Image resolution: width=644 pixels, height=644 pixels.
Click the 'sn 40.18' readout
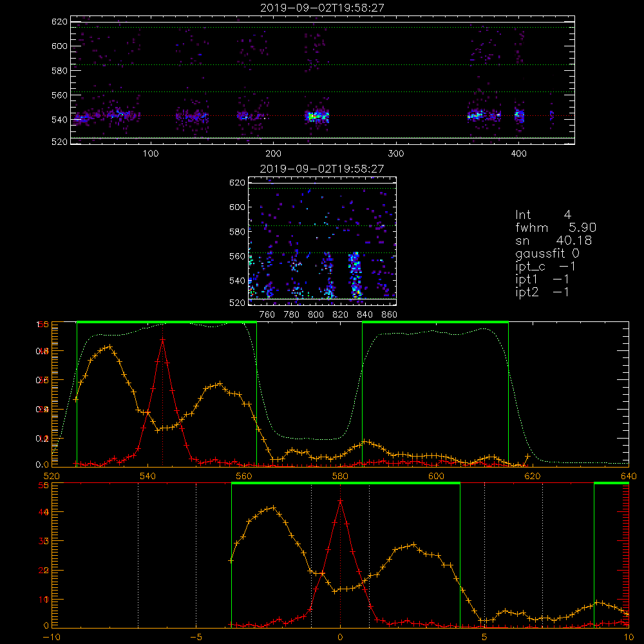click(x=553, y=240)
